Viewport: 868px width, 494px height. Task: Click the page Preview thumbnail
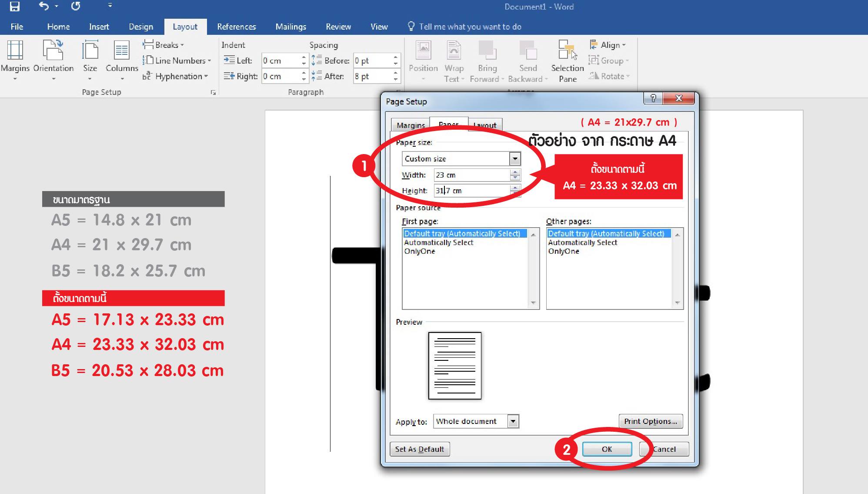(455, 366)
